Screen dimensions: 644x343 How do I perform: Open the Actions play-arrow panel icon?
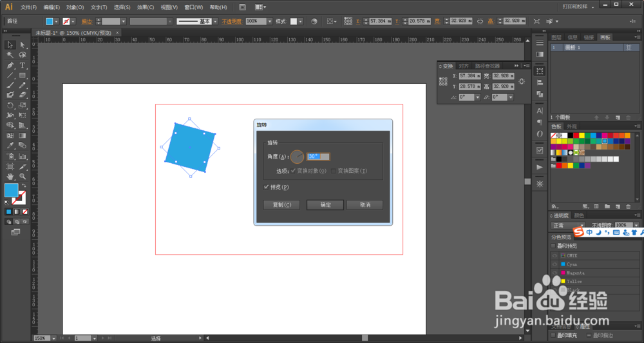tap(540, 167)
